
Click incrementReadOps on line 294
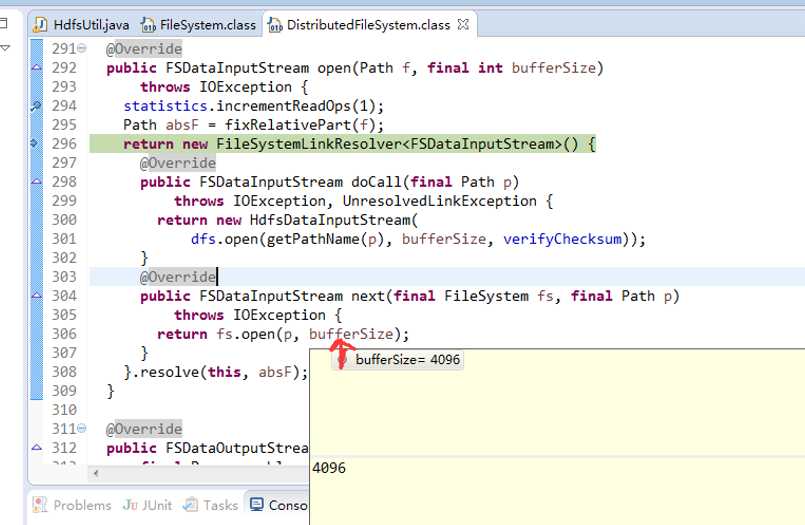[283, 106]
